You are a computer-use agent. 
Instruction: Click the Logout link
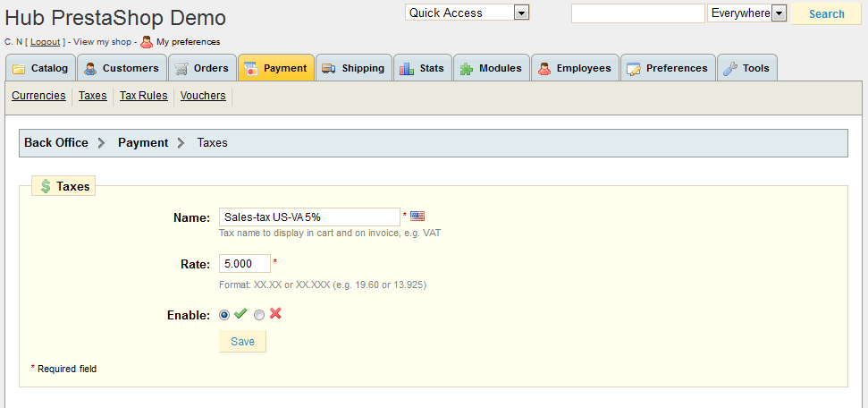(x=46, y=42)
